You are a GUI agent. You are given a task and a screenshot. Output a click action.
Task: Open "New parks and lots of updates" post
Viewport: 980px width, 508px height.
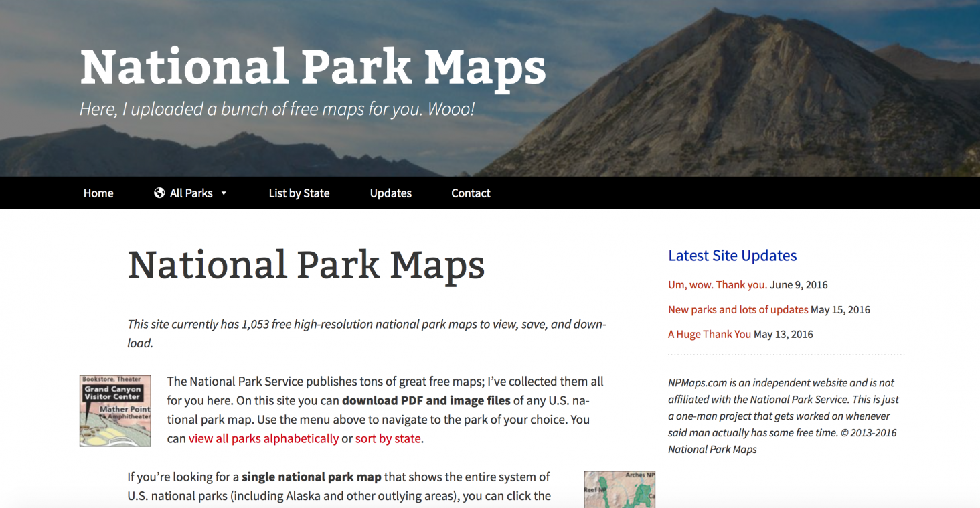[737, 309]
